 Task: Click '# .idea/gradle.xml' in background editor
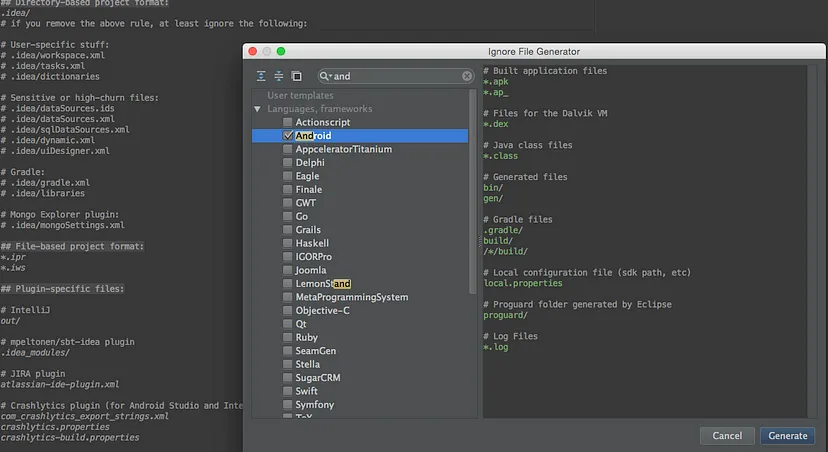(45, 183)
